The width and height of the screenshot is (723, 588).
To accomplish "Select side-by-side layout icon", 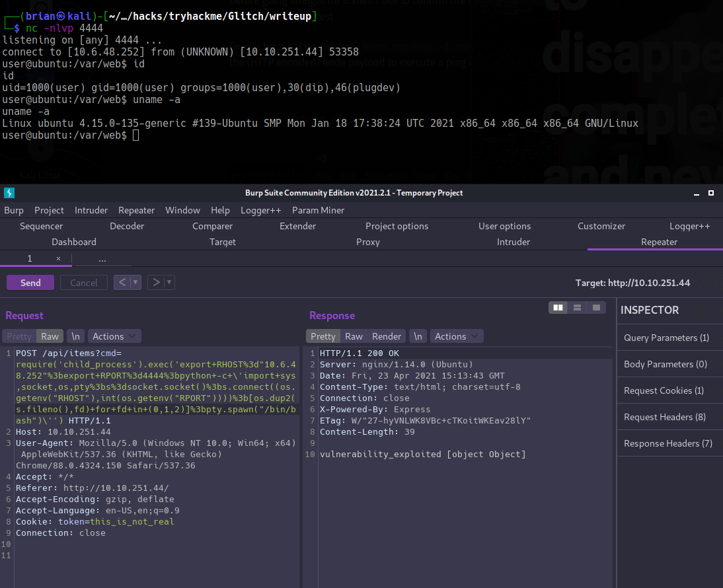I will click(x=558, y=307).
